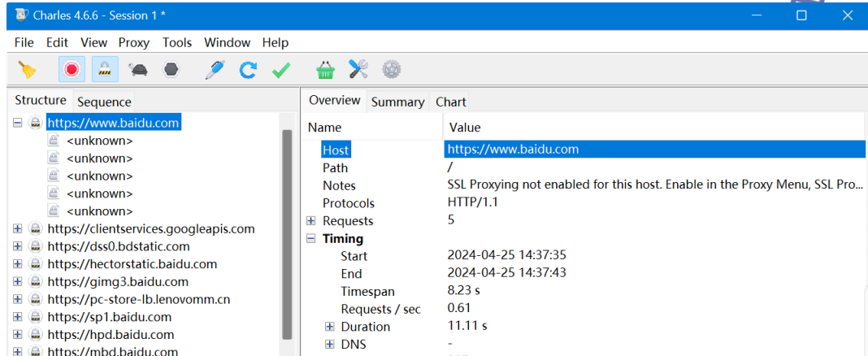Switch to the Structure tab
Viewport: 868px width, 356px height.
(x=41, y=100)
